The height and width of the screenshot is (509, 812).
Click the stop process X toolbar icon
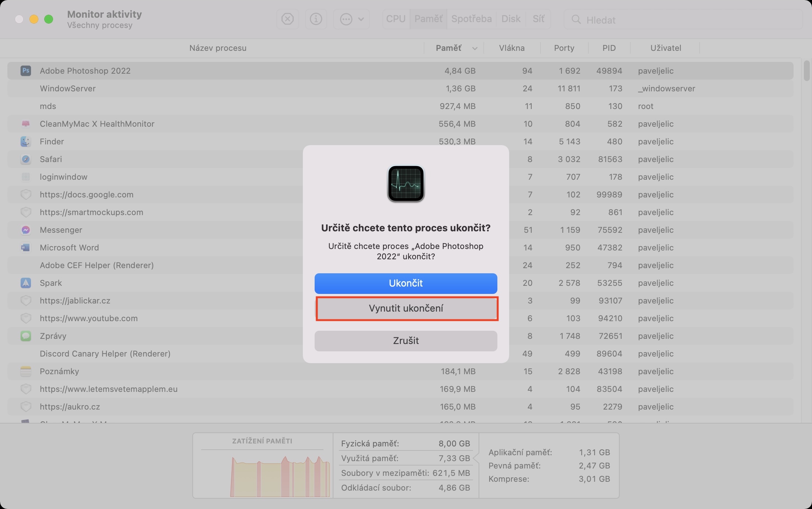(x=287, y=19)
